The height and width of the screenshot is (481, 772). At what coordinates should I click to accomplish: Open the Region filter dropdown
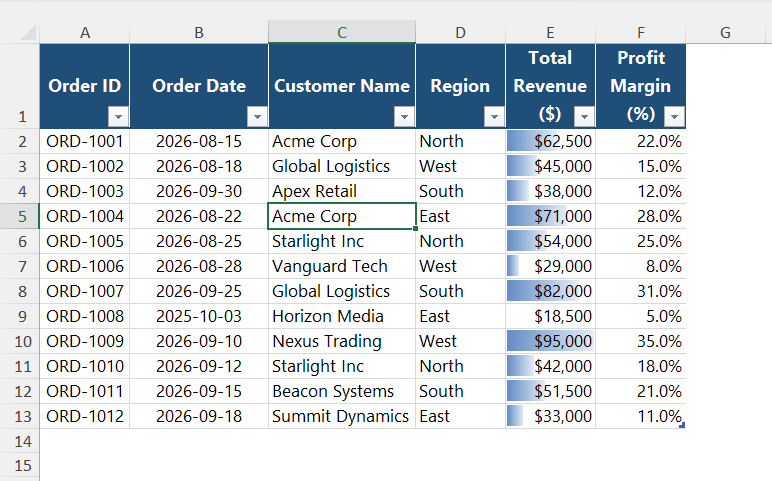(x=494, y=117)
